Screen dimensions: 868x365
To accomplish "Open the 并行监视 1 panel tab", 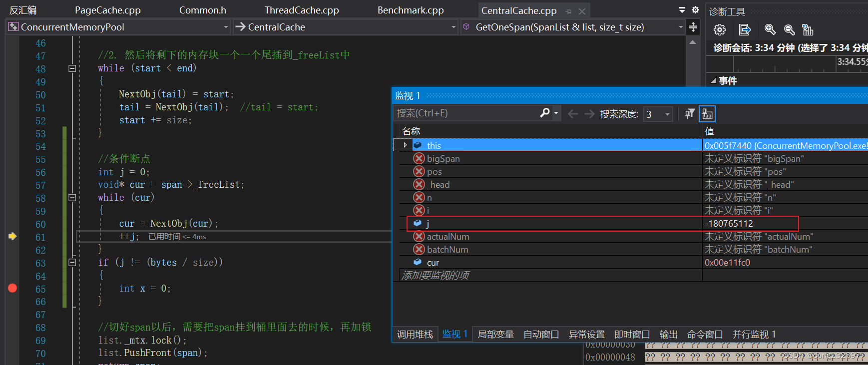I will 754,334.
